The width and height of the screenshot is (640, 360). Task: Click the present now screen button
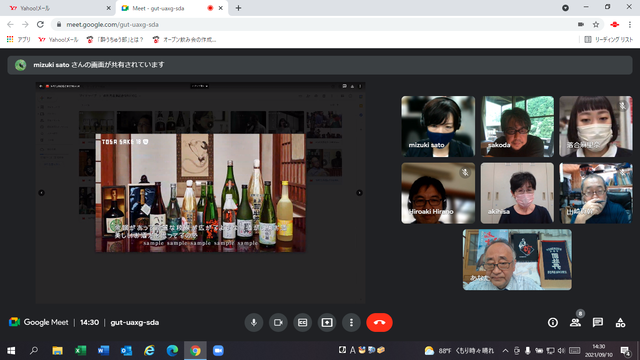[x=327, y=322]
